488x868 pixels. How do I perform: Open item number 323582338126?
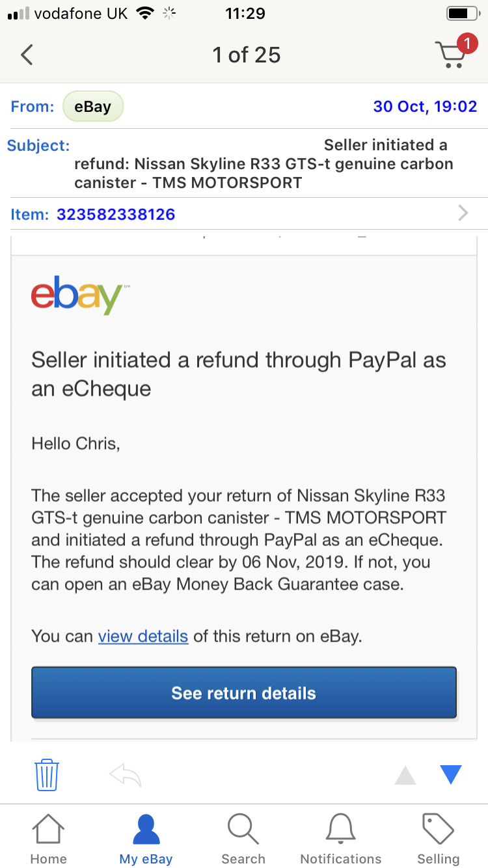coord(116,214)
